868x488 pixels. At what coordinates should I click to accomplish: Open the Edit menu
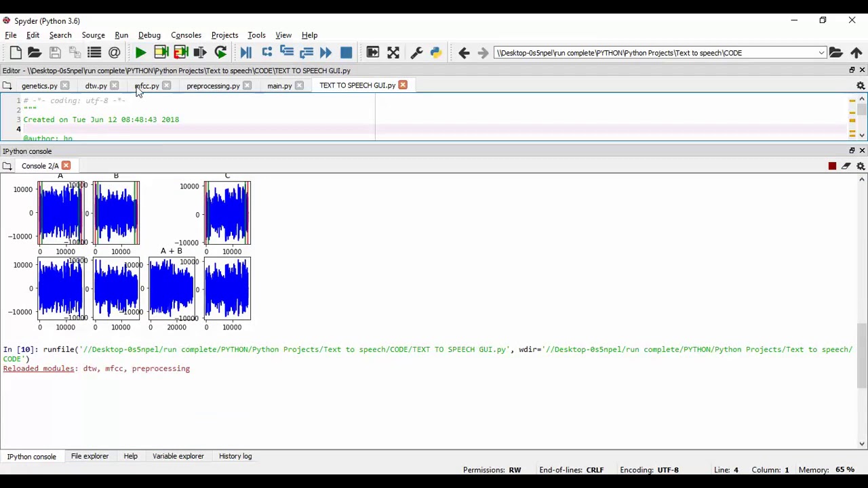point(33,35)
